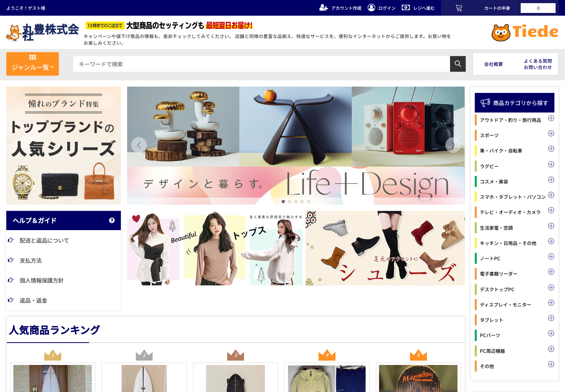Expand the スポーツ category

551,133
